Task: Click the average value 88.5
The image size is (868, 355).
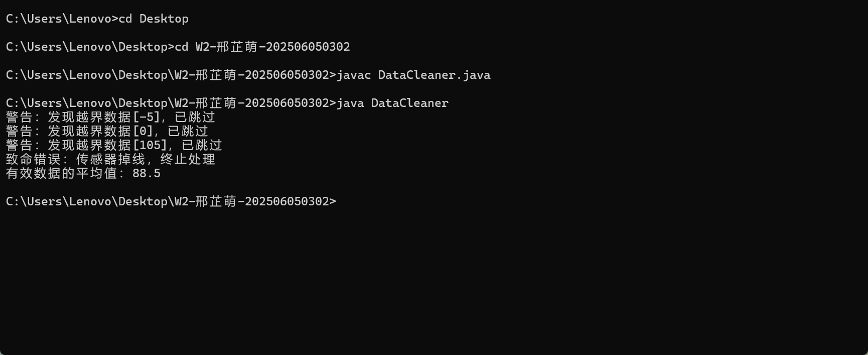Action: [147, 174]
